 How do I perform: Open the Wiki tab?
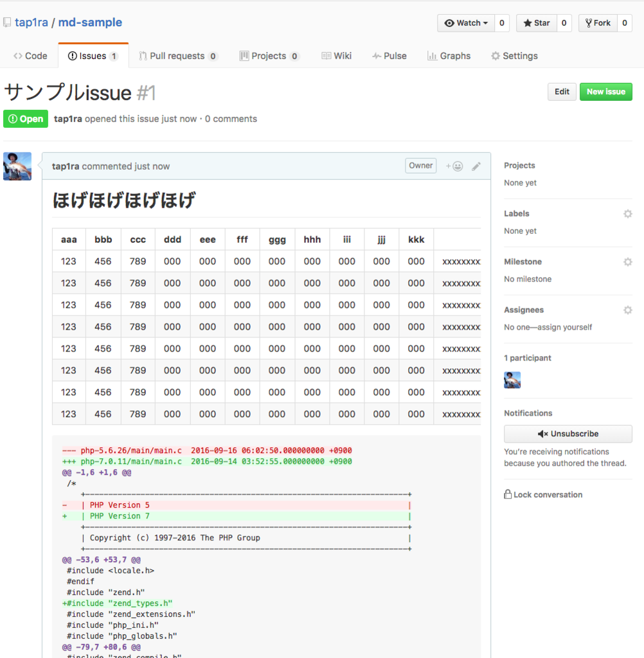pyautogui.click(x=336, y=56)
